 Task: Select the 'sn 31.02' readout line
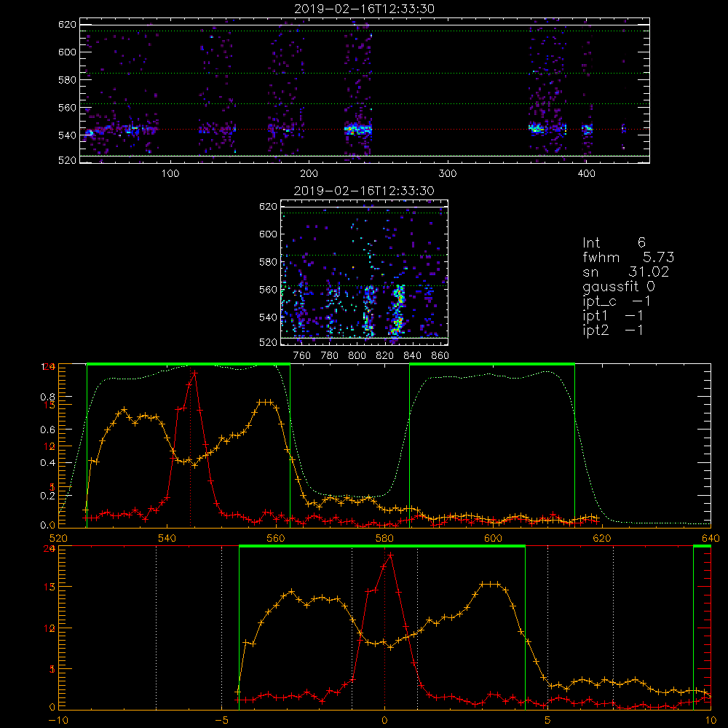coord(625,272)
